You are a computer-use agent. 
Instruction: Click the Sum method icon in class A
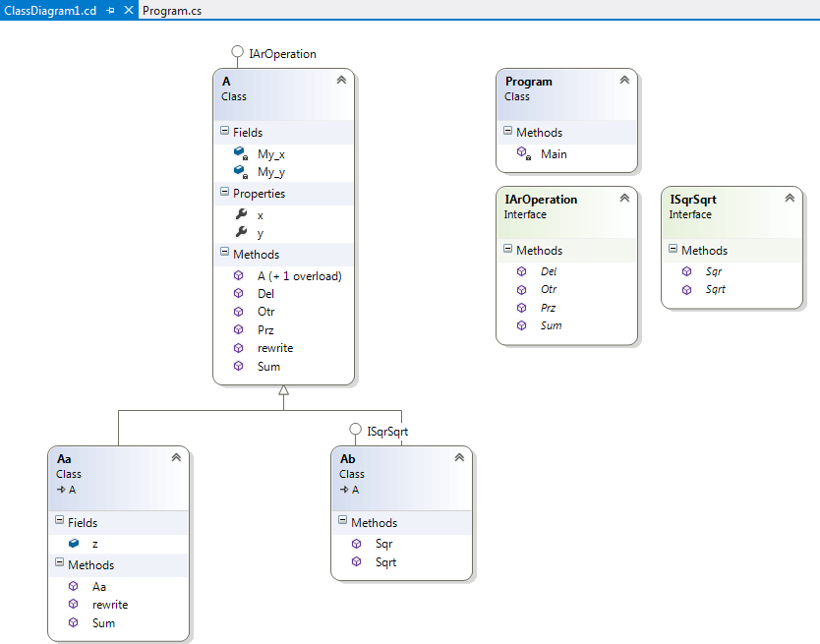239,366
